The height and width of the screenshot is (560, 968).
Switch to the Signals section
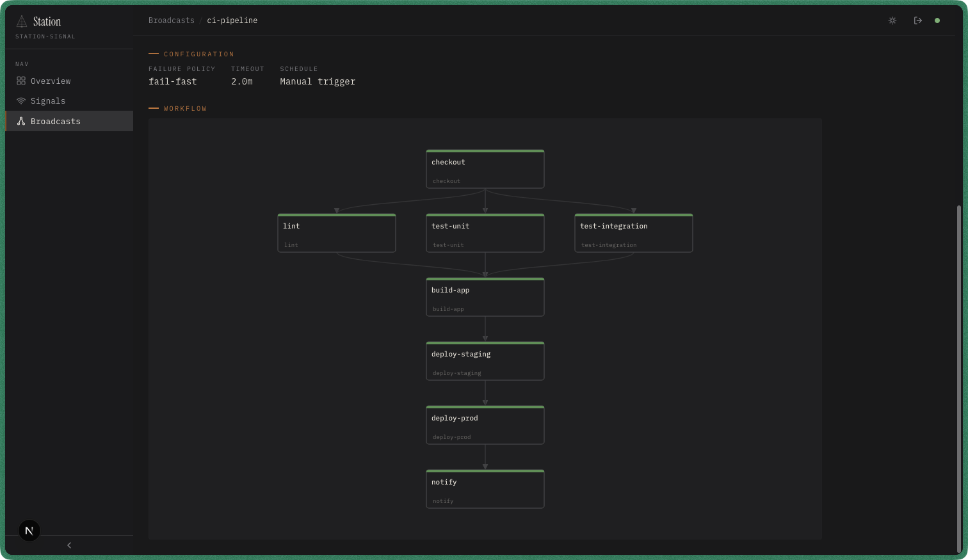pos(48,100)
